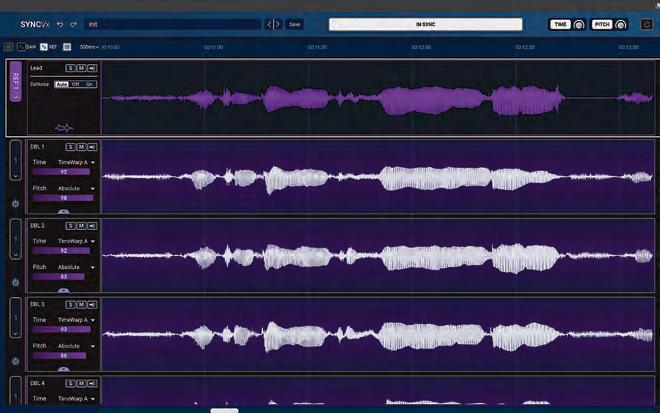660x413 pixels.
Task: Click the DBL 3 speaker icon
Action: pyautogui.click(x=92, y=304)
